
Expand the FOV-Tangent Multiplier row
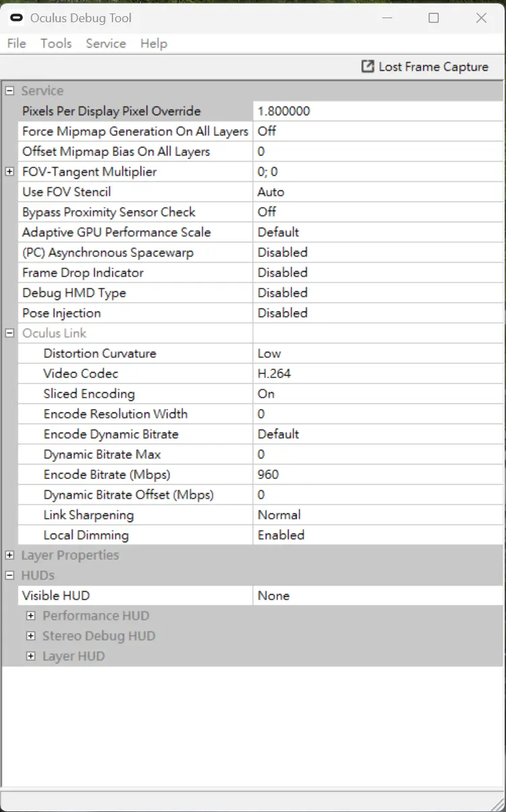pos(9,172)
